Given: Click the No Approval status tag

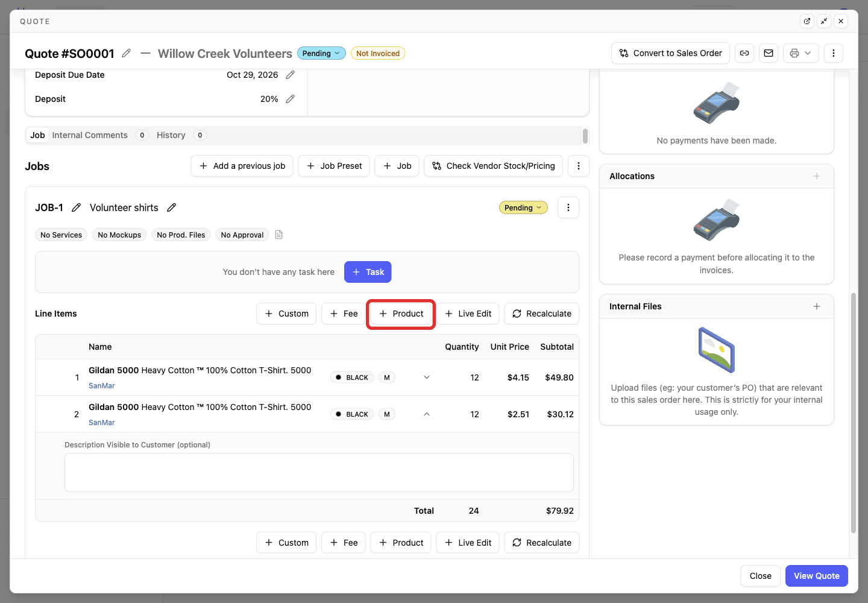Looking at the screenshot, I should 242,235.
